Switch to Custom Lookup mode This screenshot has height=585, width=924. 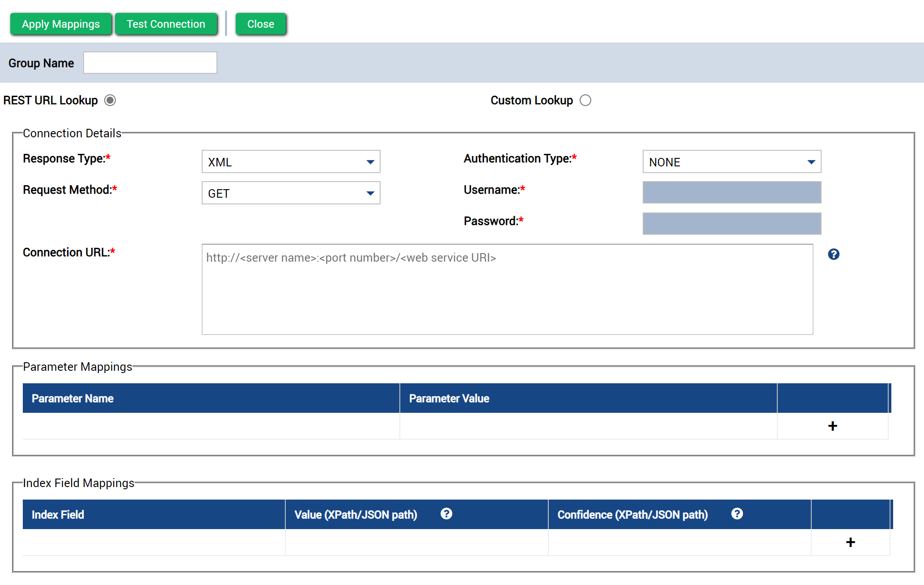tap(585, 100)
